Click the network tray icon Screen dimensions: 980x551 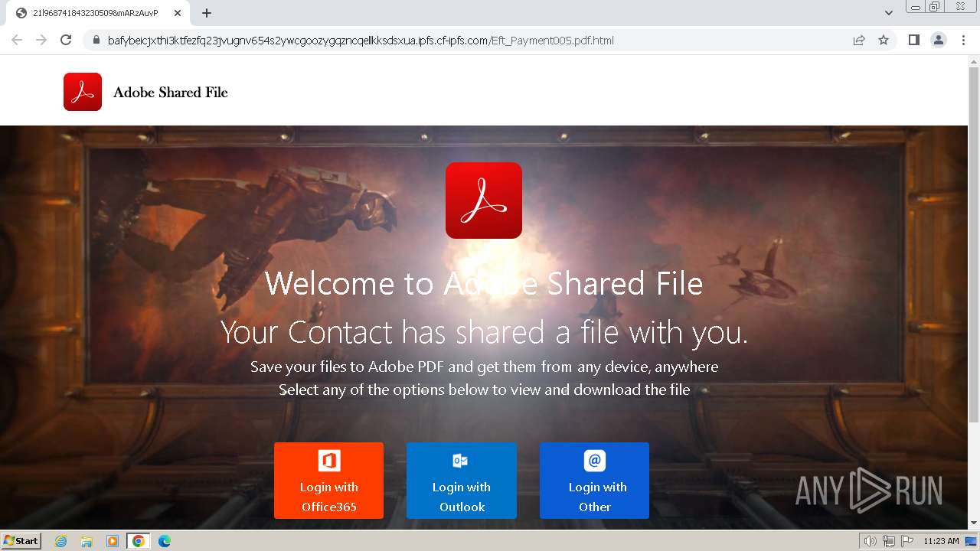point(889,541)
